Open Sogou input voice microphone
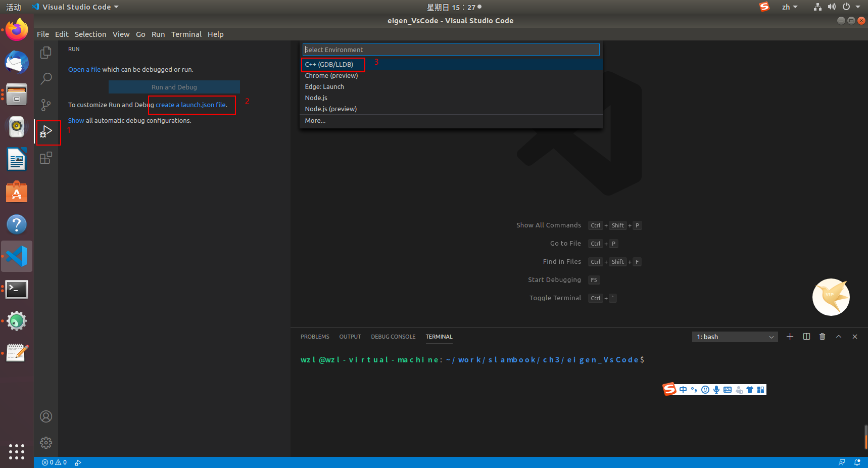 point(716,390)
